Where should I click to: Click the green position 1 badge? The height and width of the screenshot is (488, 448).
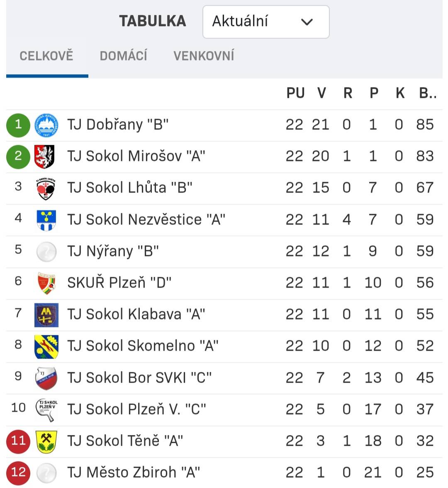(x=18, y=125)
